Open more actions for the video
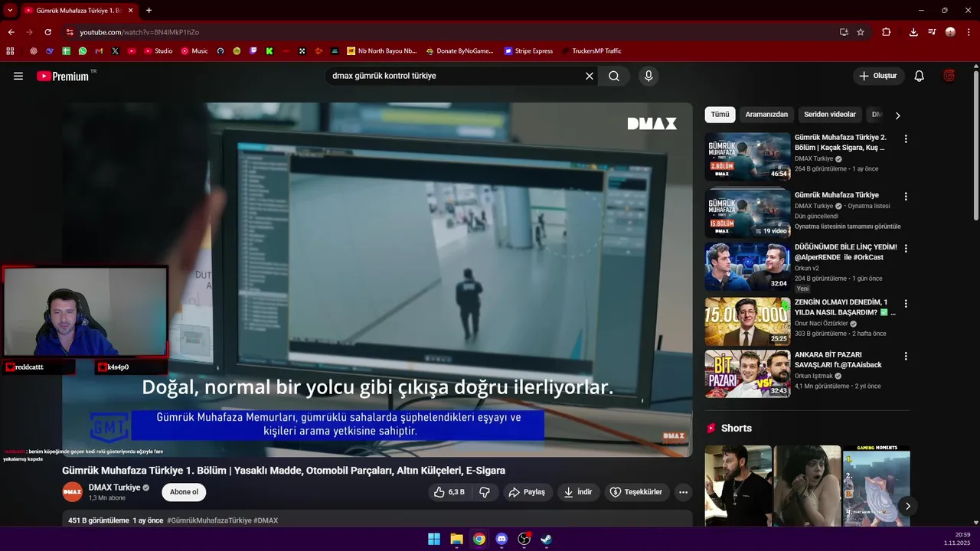Viewport: 980px width, 551px height. (683, 492)
